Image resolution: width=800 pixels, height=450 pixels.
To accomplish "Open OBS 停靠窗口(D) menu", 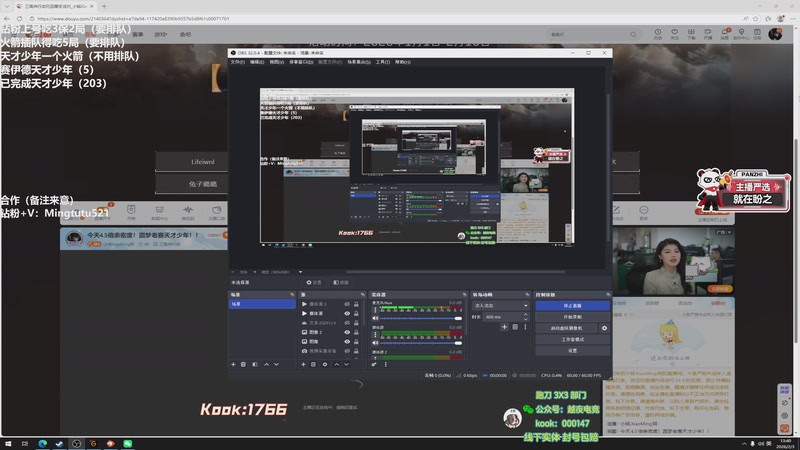I will coord(301,62).
